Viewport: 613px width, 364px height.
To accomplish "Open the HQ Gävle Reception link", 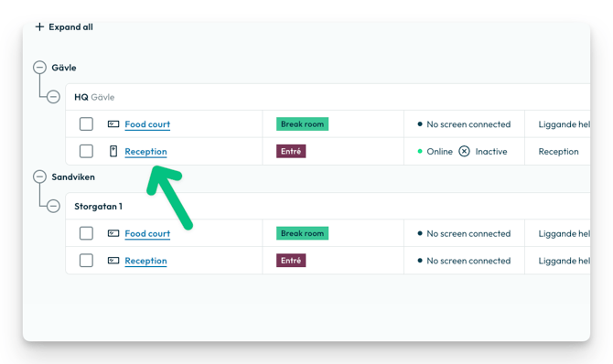I will [x=145, y=152].
